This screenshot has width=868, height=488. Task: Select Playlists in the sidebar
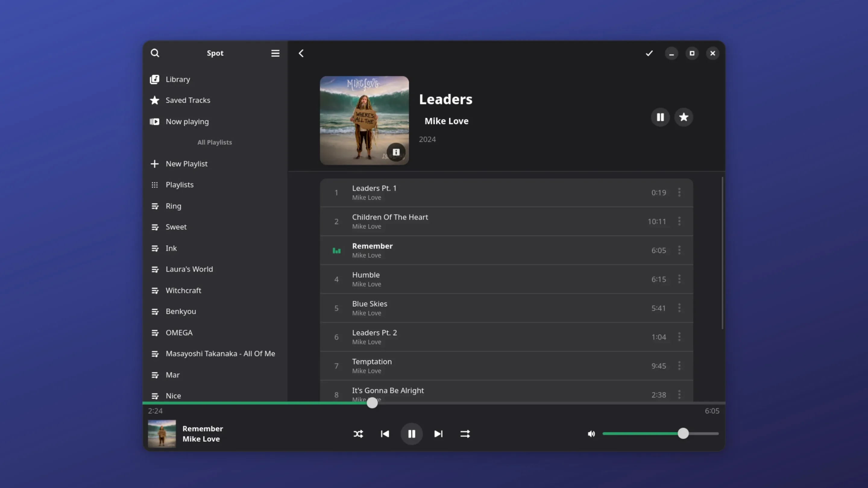[x=179, y=185]
